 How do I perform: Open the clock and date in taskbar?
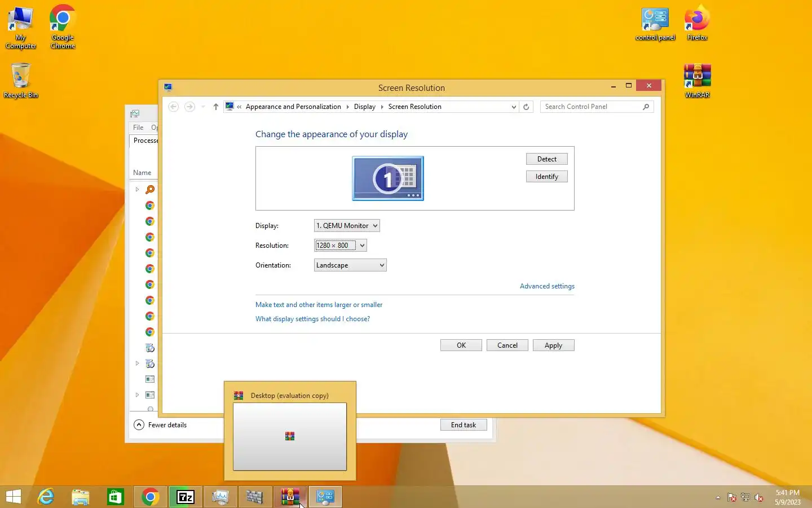pyautogui.click(x=787, y=497)
